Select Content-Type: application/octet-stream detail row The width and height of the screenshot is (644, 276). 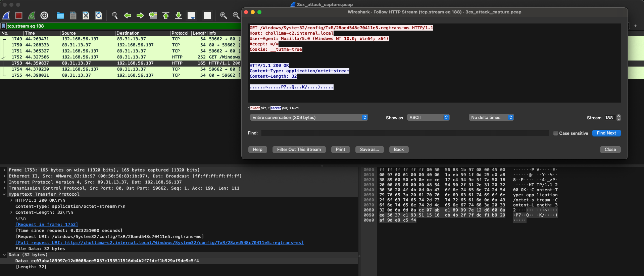tap(179, 206)
